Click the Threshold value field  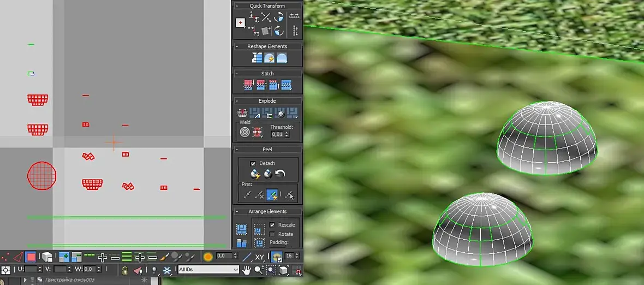tap(277, 134)
